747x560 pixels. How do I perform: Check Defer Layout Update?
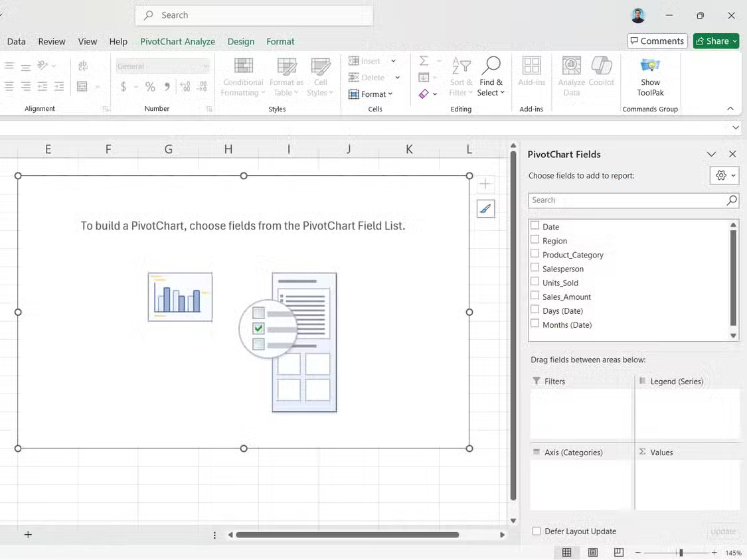click(536, 531)
